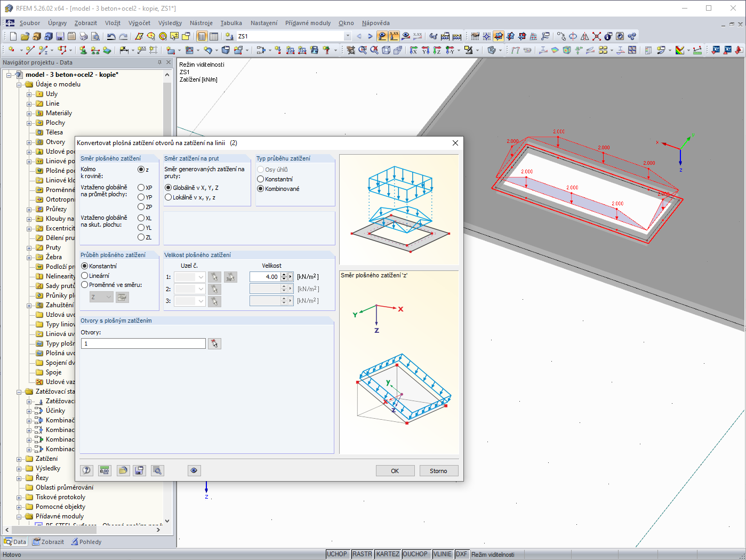746x560 pixels.
Task: Toggle the KARTEZ status bar button
Action: click(x=388, y=554)
